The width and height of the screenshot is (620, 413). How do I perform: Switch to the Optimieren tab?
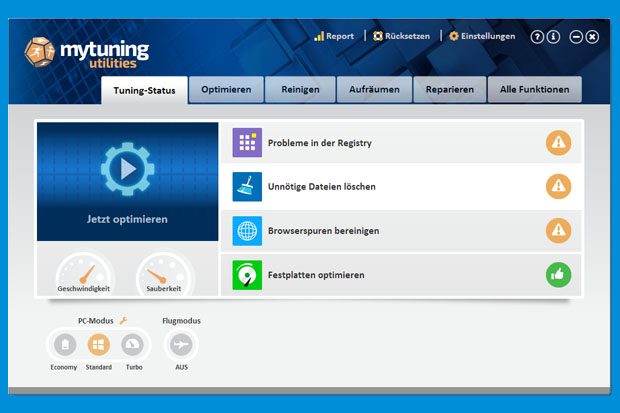point(226,89)
